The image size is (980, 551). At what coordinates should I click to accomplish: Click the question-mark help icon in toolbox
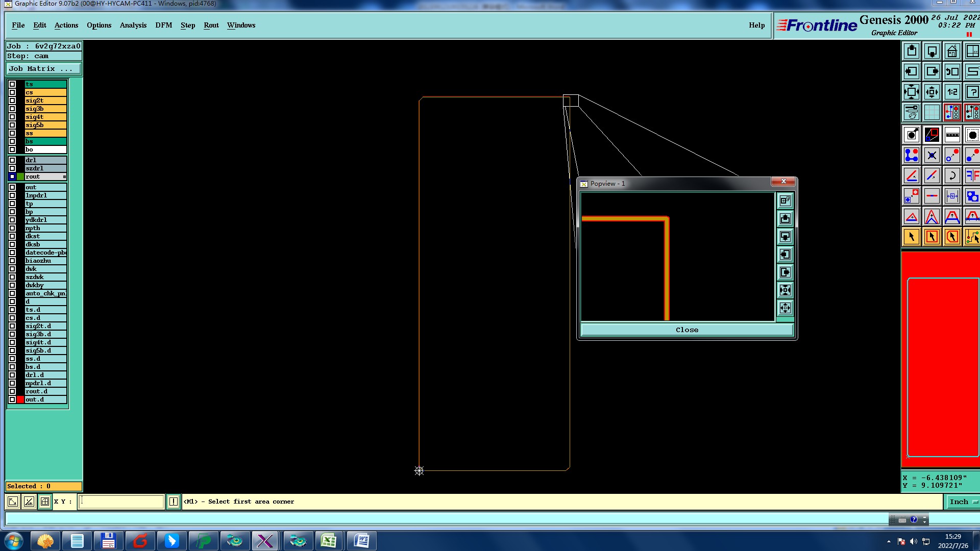coord(972,92)
